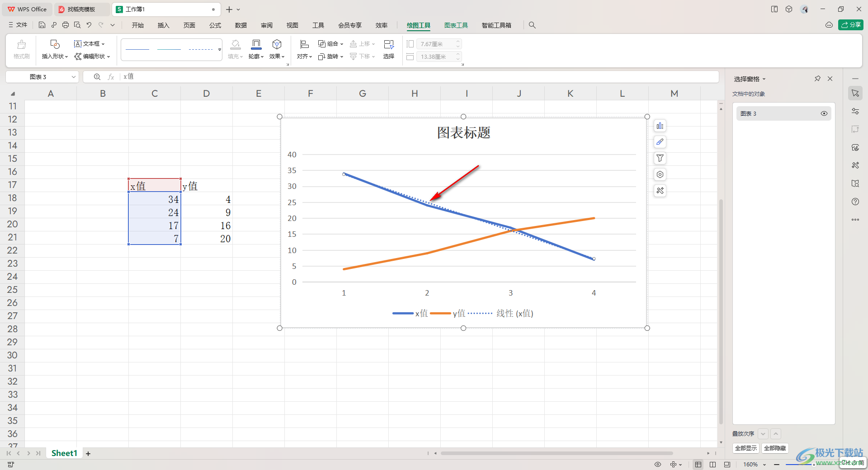Click the 全部隐藏 button
This screenshot has height=470, width=868.
point(775,448)
